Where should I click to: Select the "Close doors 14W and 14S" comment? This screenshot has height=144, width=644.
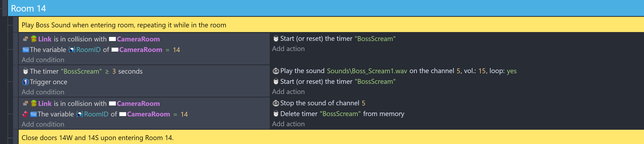point(98,138)
